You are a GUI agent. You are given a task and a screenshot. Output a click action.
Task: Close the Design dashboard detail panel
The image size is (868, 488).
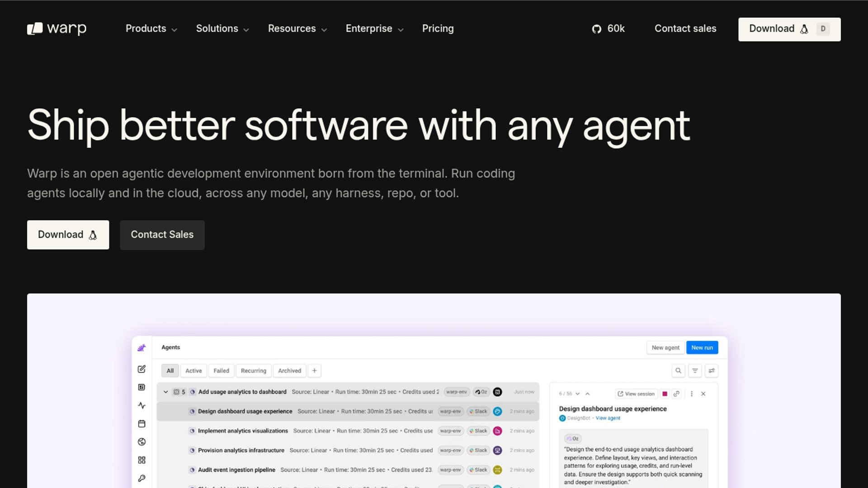tap(703, 394)
